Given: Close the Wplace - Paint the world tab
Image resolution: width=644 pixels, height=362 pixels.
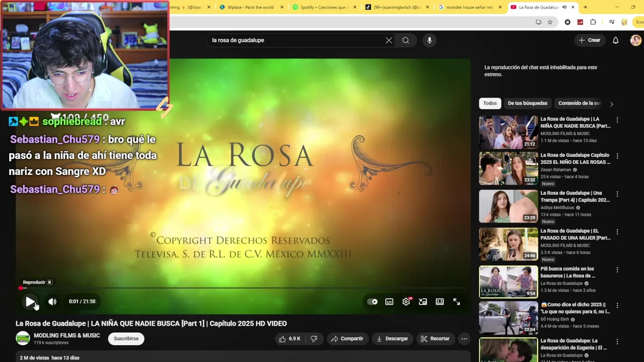Looking at the screenshot, I should coord(282,8).
